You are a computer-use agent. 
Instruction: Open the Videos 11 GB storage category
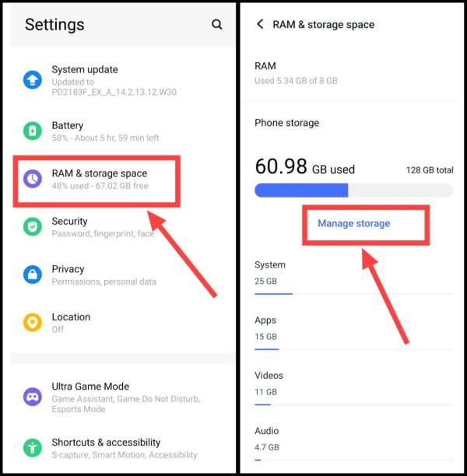(x=353, y=387)
